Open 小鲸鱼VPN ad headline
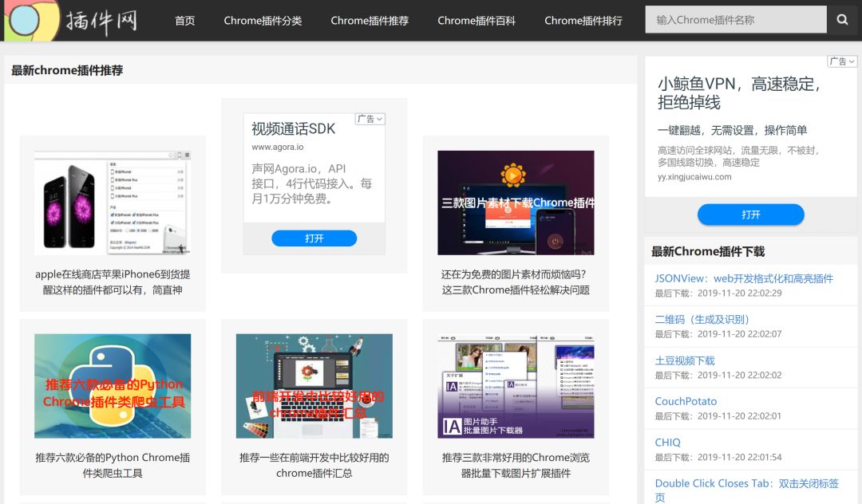This screenshot has height=504, width=862. tap(740, 93)
